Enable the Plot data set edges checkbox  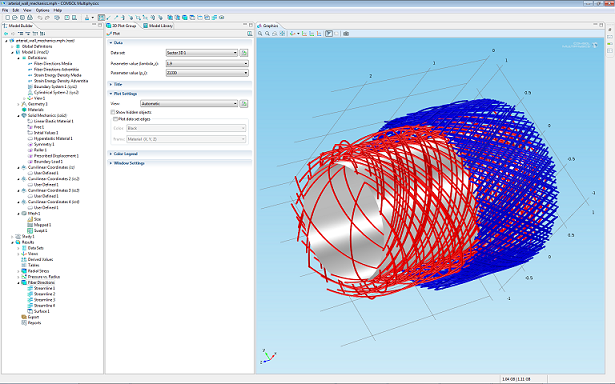click(116, 119)
